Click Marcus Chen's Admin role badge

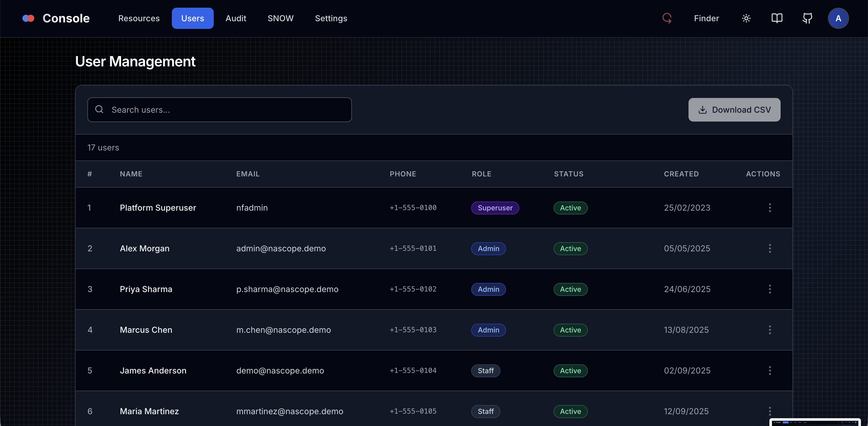pos(488,330)
